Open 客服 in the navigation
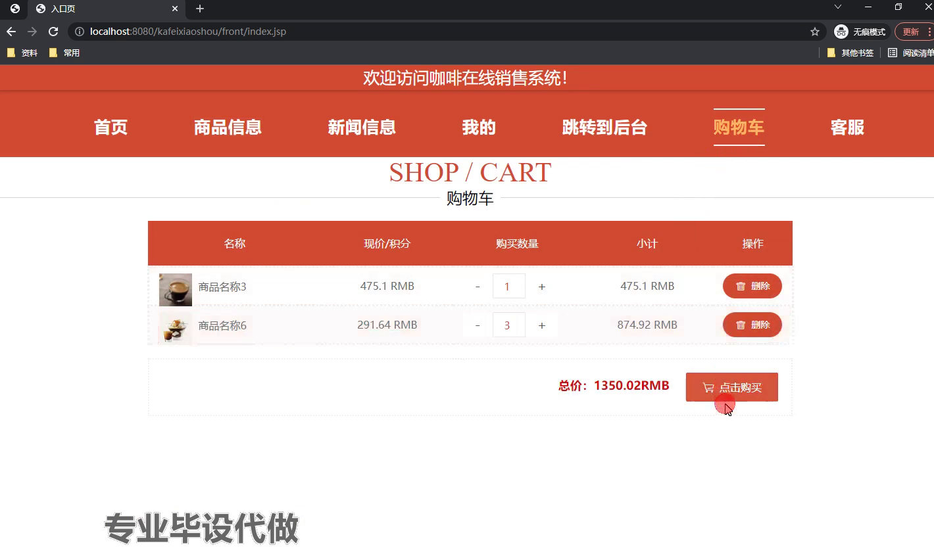This screenshot has height=560, width=934. 847,127
